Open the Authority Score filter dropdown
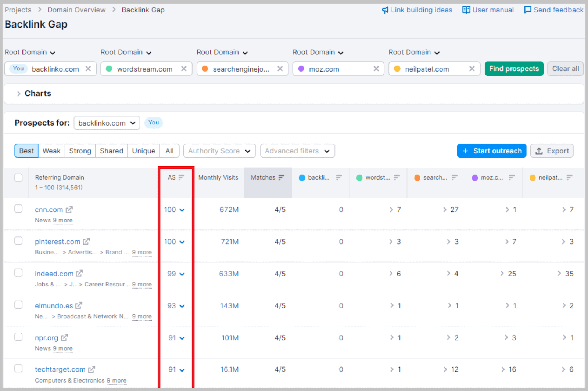This screenshot has height=391, width=588. pos(219,151)
